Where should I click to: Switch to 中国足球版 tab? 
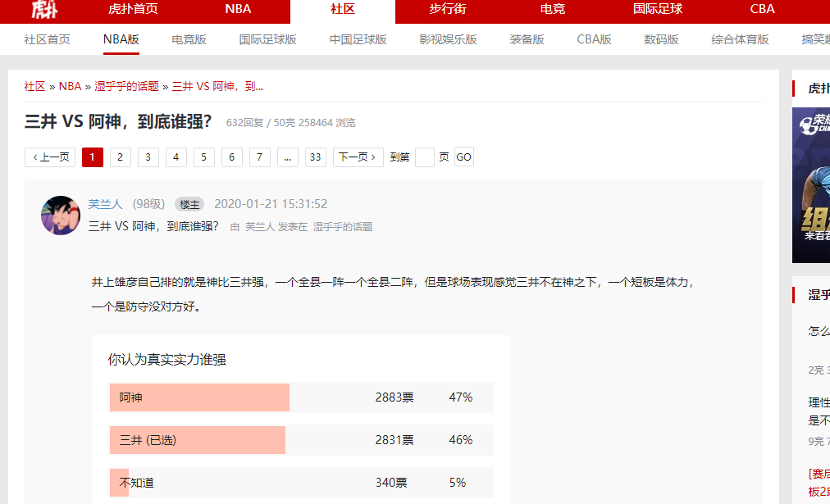358,39
